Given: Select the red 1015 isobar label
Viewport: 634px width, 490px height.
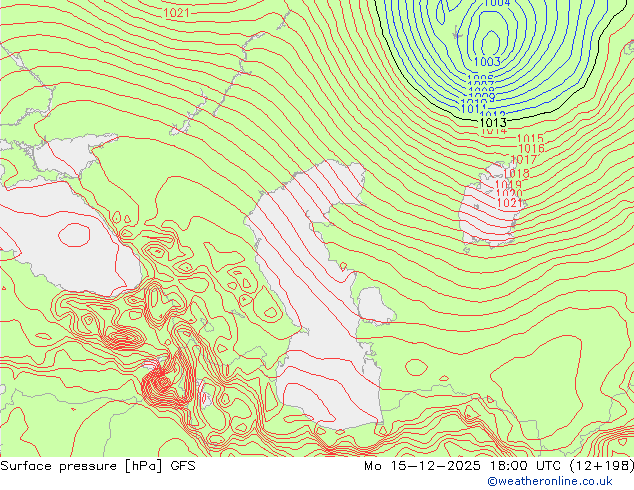Looking at the screenshot, I should (530, 139).
